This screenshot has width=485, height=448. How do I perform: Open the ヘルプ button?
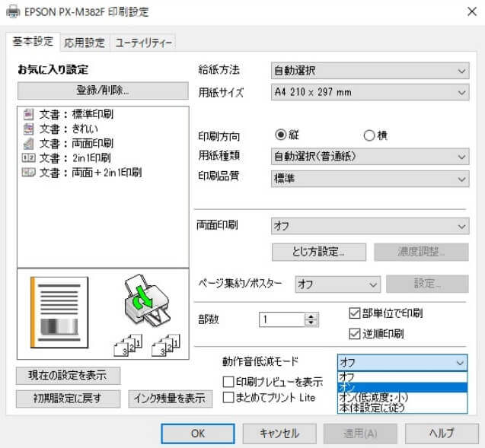coord(442,434)
